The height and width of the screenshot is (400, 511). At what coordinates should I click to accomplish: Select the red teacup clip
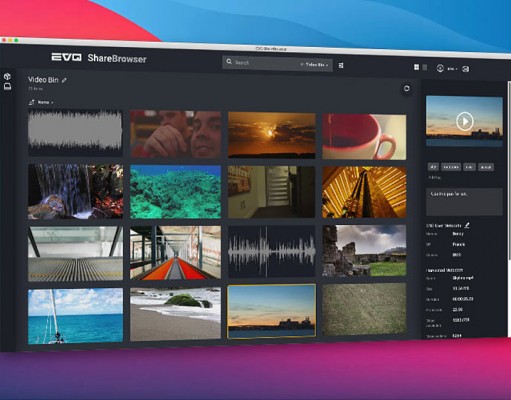pyautogui.click(x=364, y=137)
